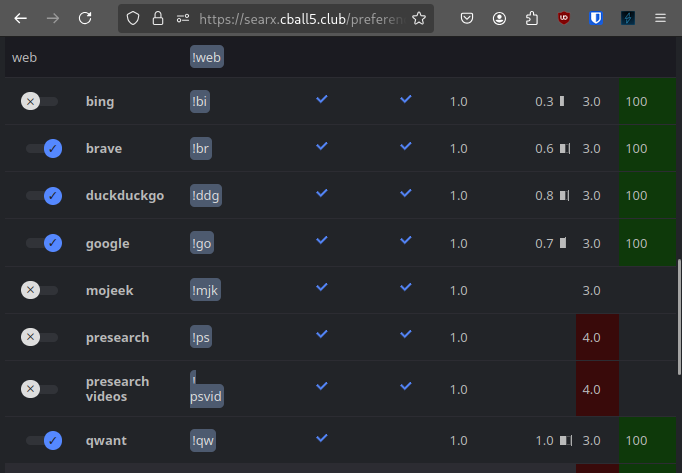Click brave response time value 0.6

point(544,148)
